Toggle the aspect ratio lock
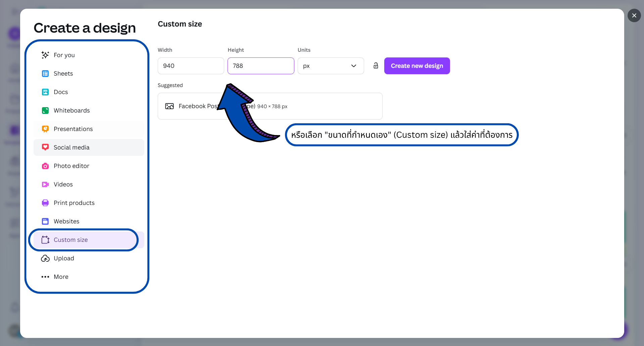The image size is (644, 346). pyautogui.click(x=376, y=66)
